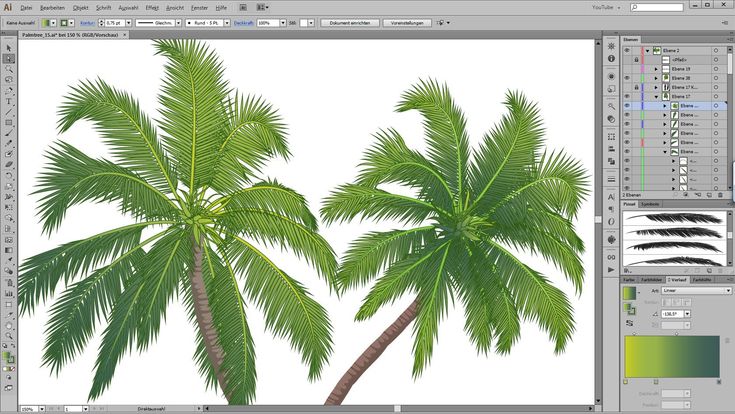The width and height of the screenshot is (735, 414).
Task: Select the Paintbrush tool
Action: coord(9,133)
